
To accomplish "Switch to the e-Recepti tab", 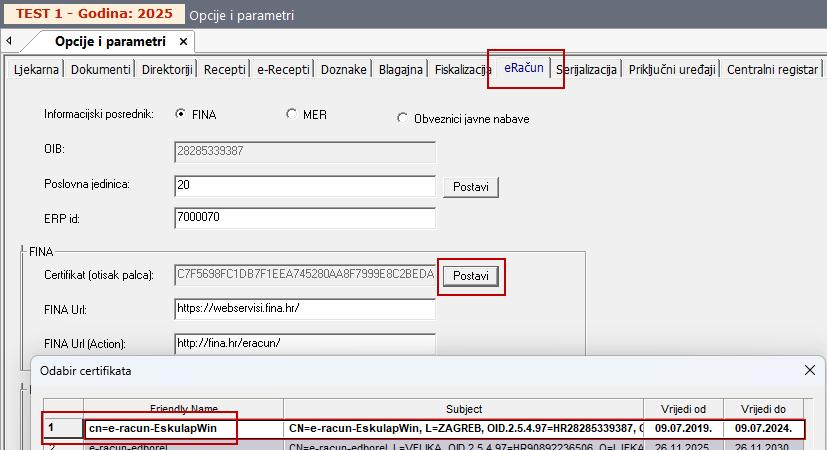I will 283,69.
